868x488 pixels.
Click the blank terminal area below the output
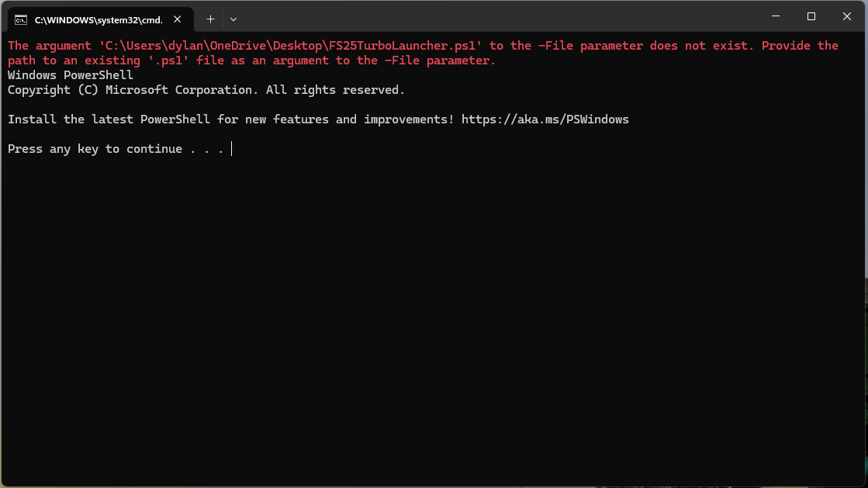tap(434, 326)
